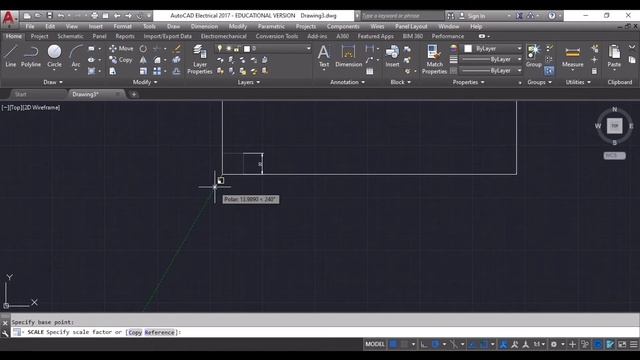Viewport: 640px width, 360px height.
Task: Open the Panel ribbon tab
Action: pyautogui.click(x=99, y=36)
